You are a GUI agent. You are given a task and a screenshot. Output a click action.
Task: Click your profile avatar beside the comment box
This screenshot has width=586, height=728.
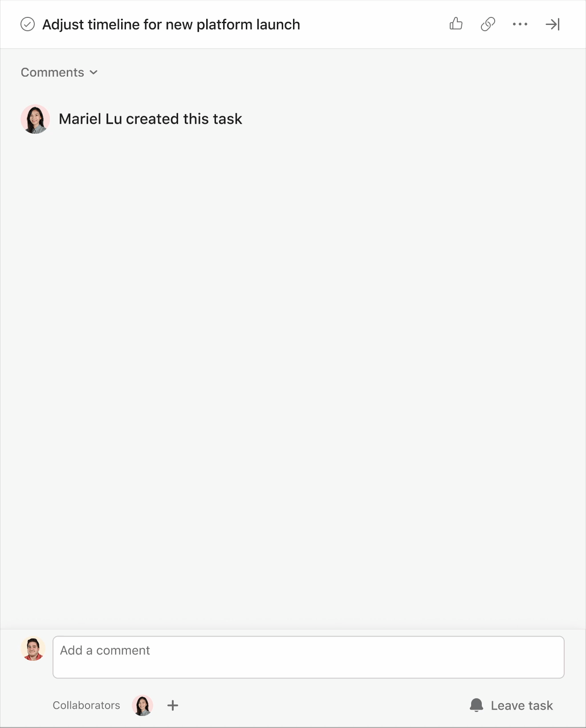33,649
